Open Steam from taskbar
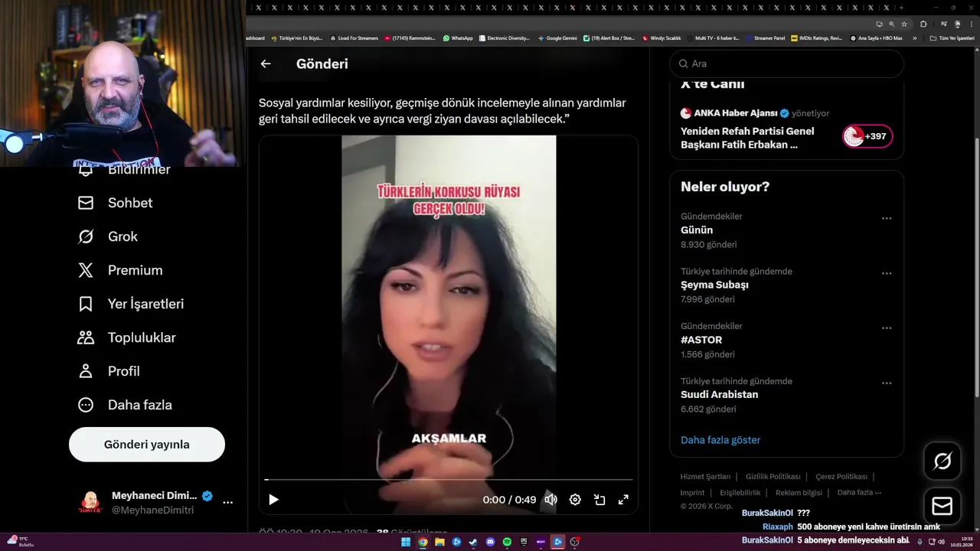 [473, 542]
